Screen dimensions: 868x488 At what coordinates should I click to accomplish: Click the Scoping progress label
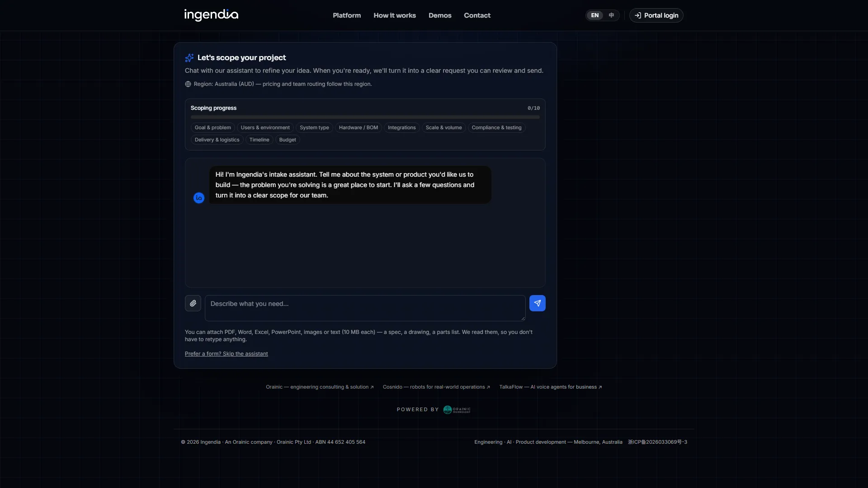(x=214, y=108)
